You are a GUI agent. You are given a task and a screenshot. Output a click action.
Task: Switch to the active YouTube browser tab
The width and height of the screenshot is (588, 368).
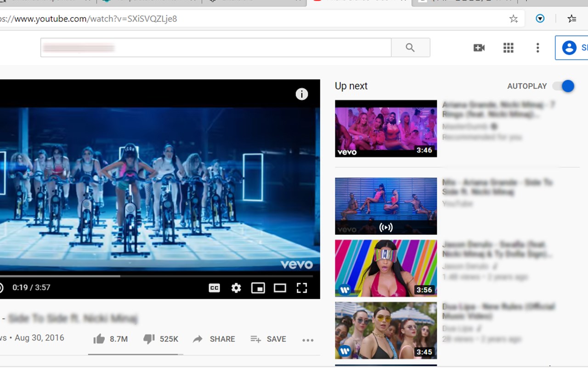360,2
